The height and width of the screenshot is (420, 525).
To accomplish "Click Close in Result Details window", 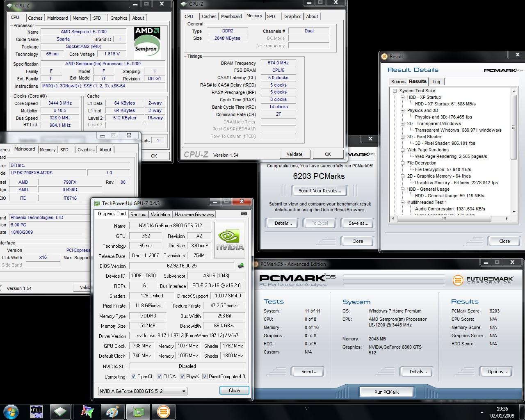I will [x=504, y=241].
